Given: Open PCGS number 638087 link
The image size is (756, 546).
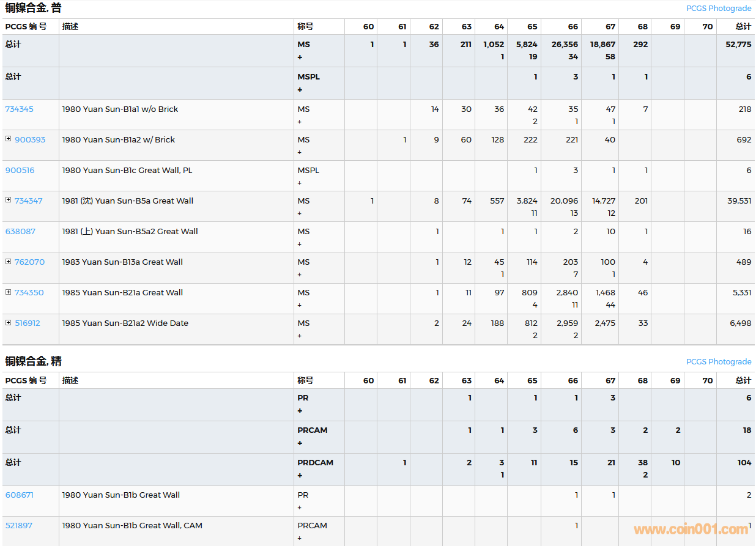Looking at the screenshot, I should click(20, 231).
